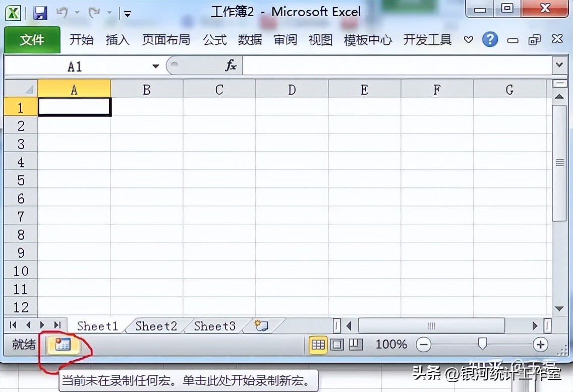Close the workbook window with inner X
Image resolution: width=573 pixels, height=392 pixels.
click(557, 39)
